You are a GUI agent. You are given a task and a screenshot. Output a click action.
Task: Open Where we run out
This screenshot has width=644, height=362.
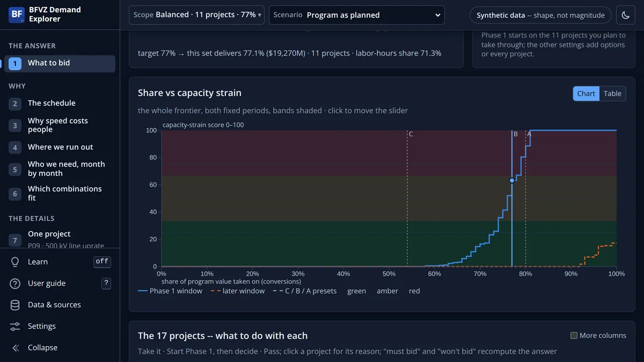[x=60, y=147]
